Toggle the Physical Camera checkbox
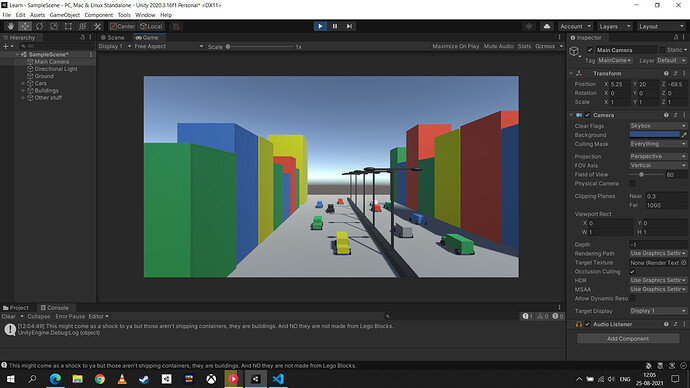This screenshot has height=388, width=690. tap(632, 184)
